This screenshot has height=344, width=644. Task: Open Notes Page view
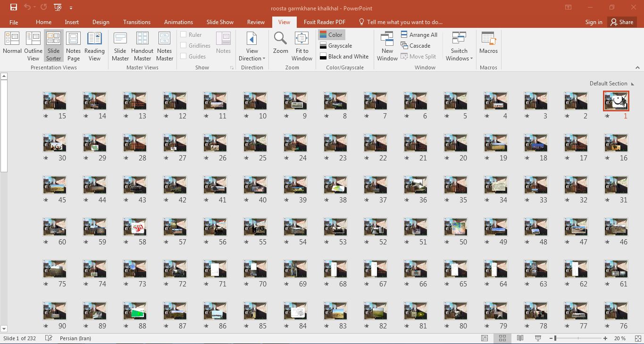click(73, 46)
